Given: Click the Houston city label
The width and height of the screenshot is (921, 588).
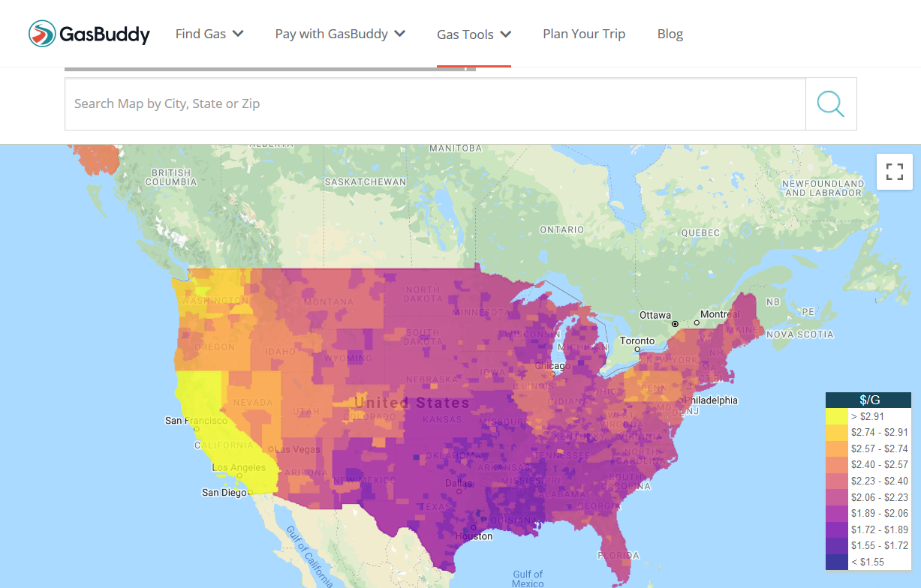Looking at the screenshot, I should coord(474,536).
